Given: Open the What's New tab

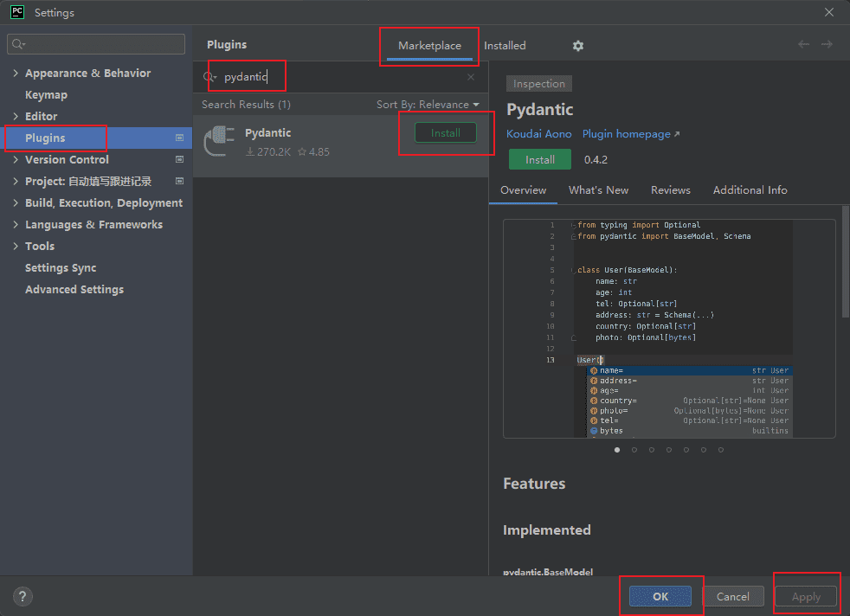Looking at the screenshot, I should coord(598,190).
